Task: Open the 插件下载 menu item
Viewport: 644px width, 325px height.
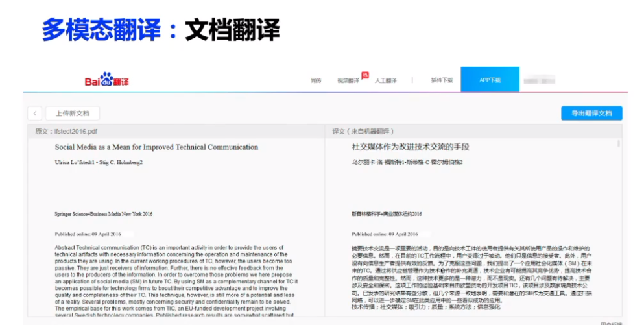Action: pos(442,80)
